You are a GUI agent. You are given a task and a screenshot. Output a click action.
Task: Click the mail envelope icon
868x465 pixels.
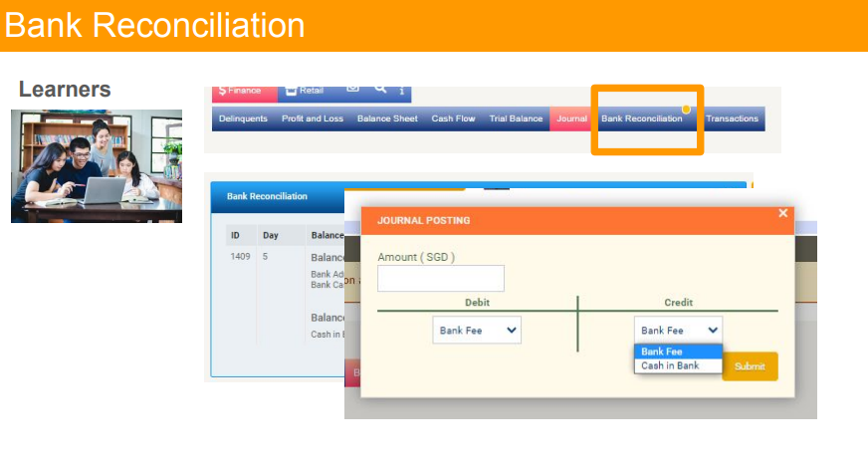352,90
